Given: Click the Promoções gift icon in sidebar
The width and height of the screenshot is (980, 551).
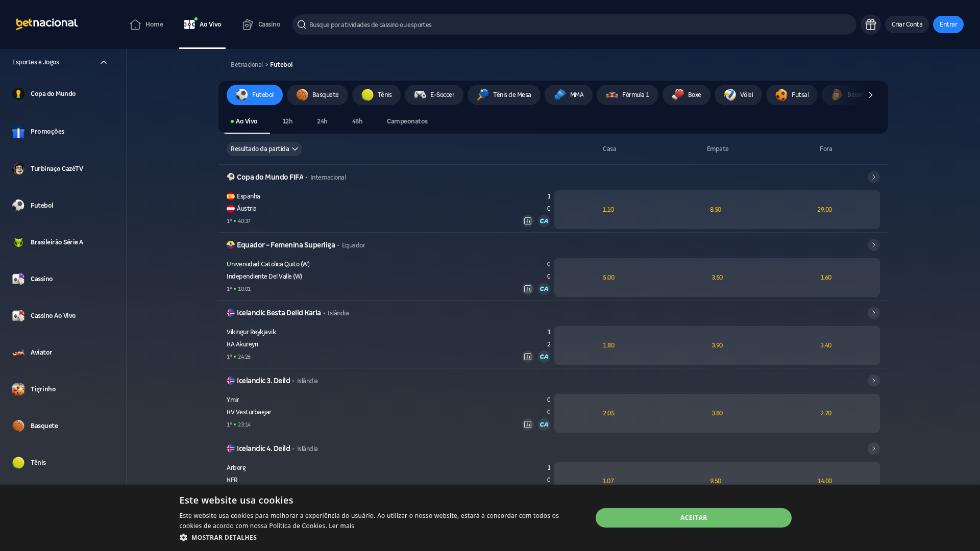Looking at the screenshot, I should click(18, 132).
